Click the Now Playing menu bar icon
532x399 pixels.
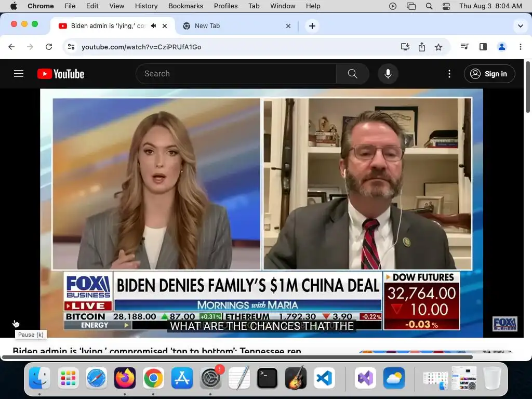pos(393,6)
